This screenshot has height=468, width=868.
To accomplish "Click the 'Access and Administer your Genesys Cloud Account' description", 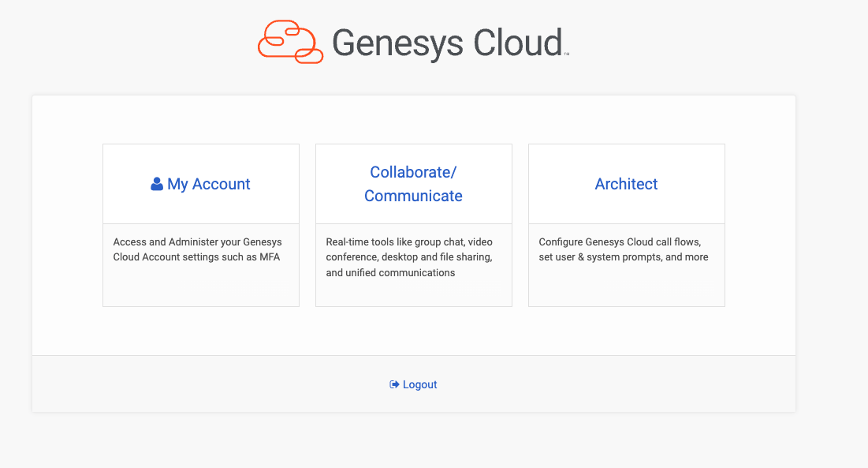I will [x=198, y=249].
